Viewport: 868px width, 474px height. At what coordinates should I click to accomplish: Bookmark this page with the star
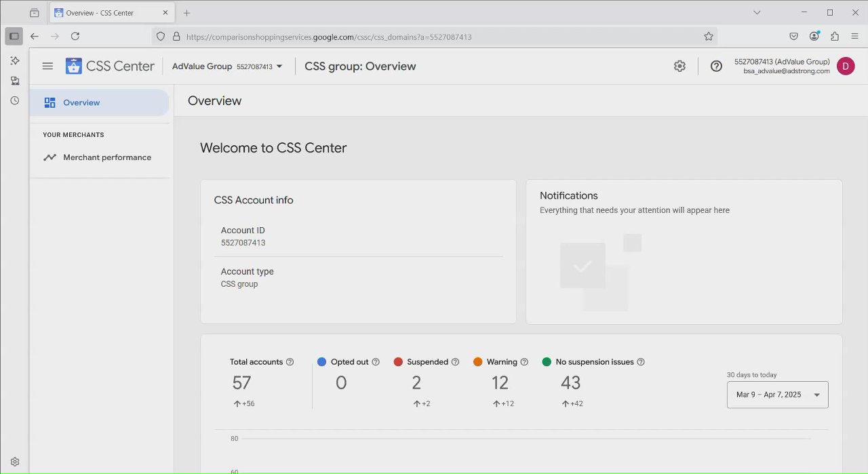tap(709, 37)
